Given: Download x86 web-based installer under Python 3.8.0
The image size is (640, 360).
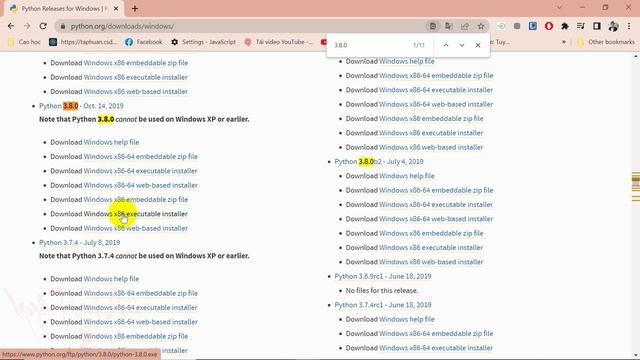Looking at the screenshot, I should [136, 228].
